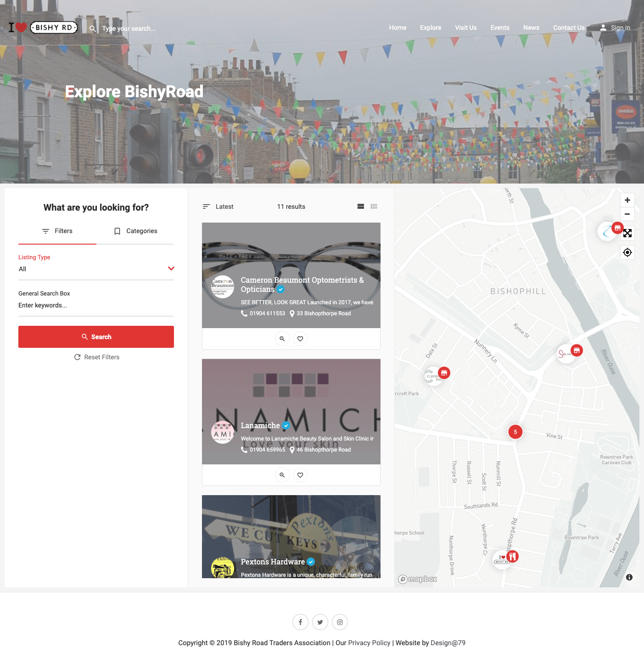Click the 11 results count
This screenshot has height=664, width=644.
(x=291, y=206)
